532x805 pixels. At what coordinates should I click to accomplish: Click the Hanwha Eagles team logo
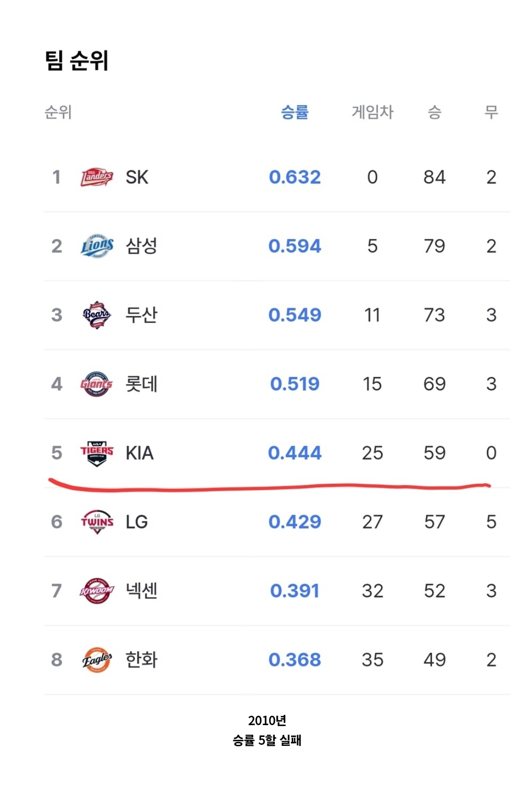pos(97,660)
